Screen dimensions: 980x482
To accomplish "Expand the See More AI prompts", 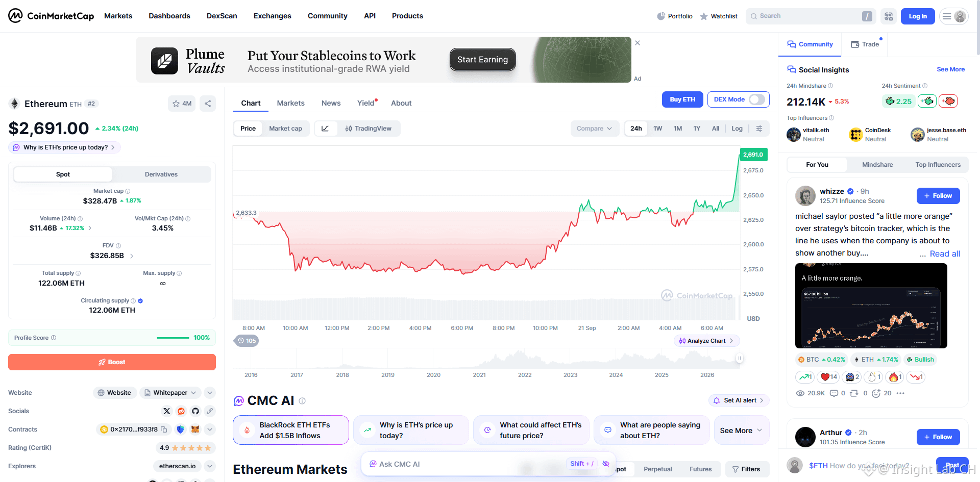I will click(741, 430).
